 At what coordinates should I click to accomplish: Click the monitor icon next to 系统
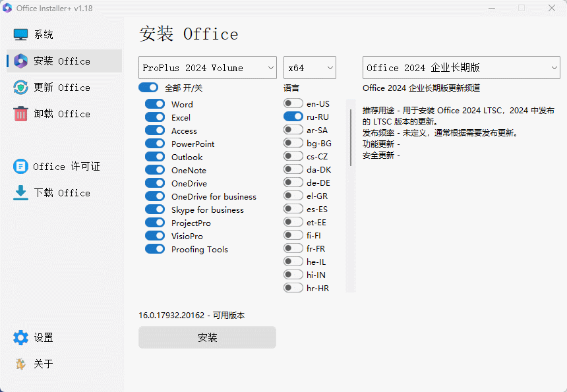click(x=20, y=34)
